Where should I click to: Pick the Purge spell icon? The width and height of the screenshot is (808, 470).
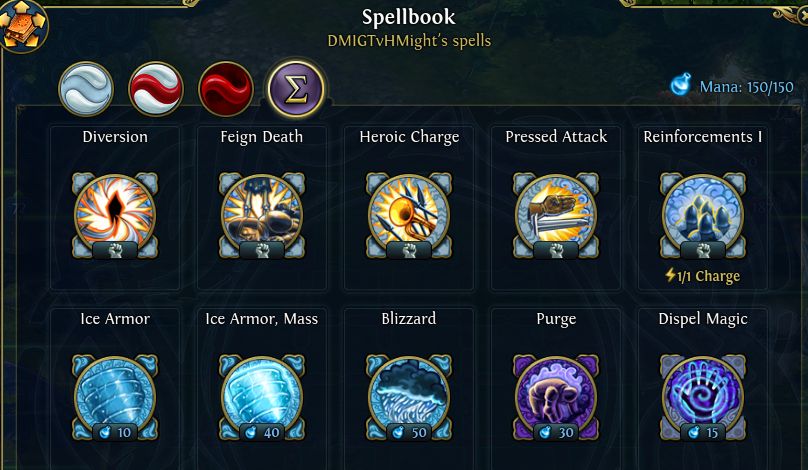[556, 397]
